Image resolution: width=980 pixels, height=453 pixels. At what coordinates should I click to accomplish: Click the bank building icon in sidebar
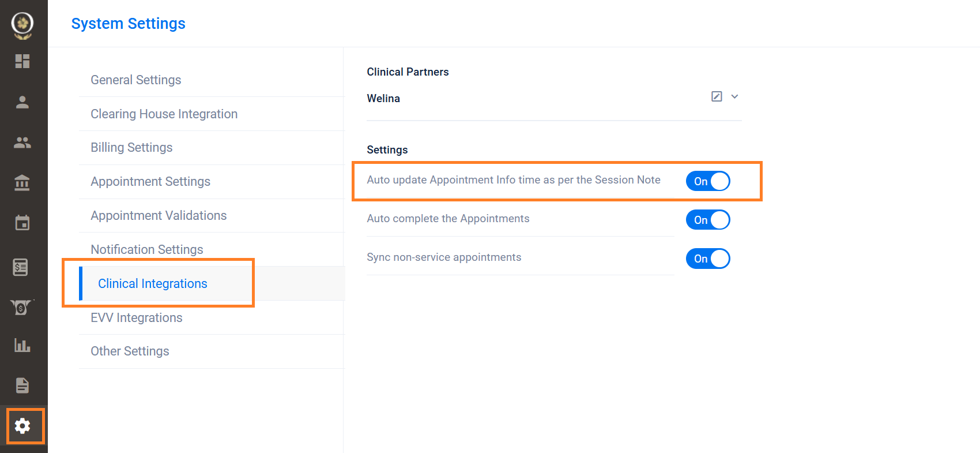22,183
